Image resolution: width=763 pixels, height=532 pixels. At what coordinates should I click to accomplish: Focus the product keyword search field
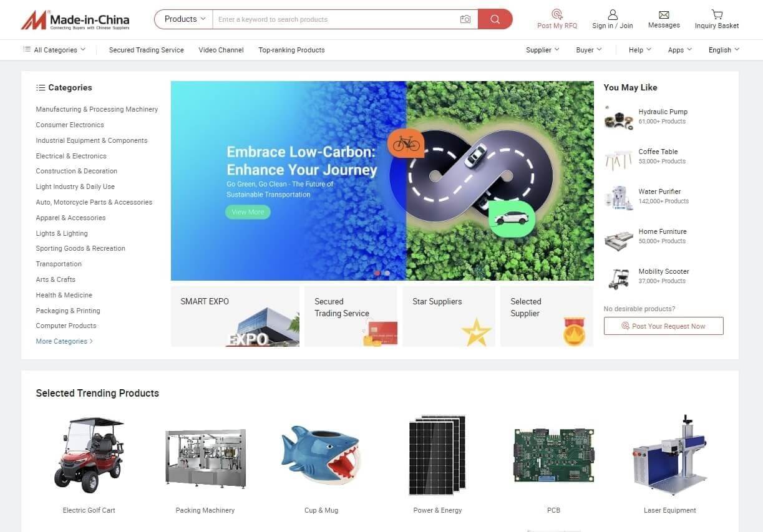pyautogui.click(x=337, y=19)
